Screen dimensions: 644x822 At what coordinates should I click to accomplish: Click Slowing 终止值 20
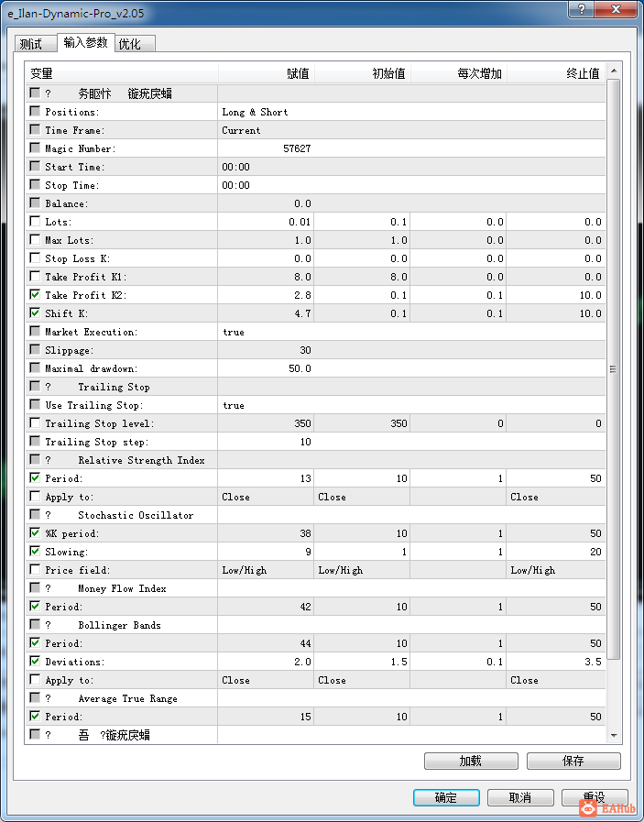point(595,552)
